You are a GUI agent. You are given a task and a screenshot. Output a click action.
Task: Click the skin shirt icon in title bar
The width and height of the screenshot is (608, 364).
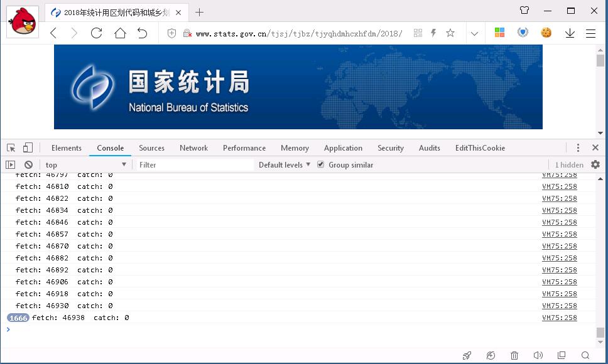(524, 11)
